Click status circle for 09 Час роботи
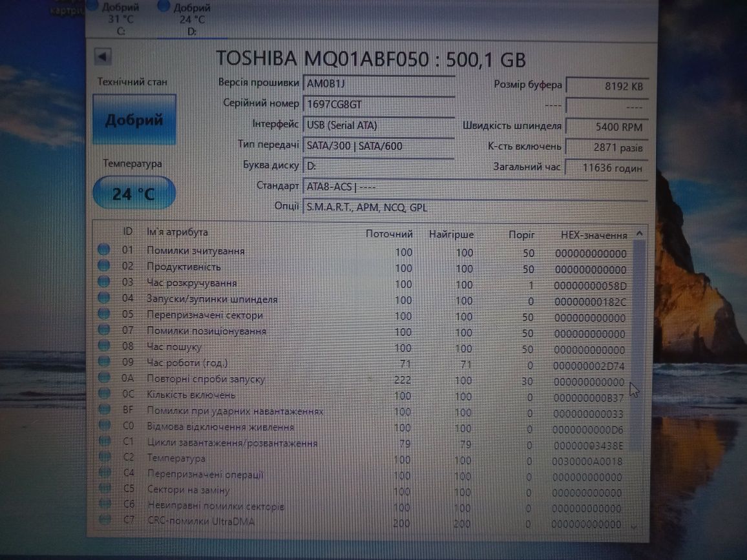 pos(104,362)
